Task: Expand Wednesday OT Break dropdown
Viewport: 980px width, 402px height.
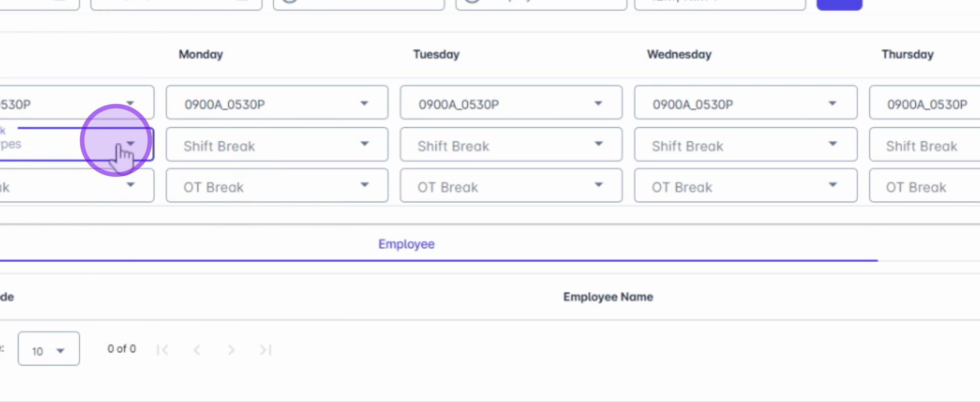Action: coord(745,186)
